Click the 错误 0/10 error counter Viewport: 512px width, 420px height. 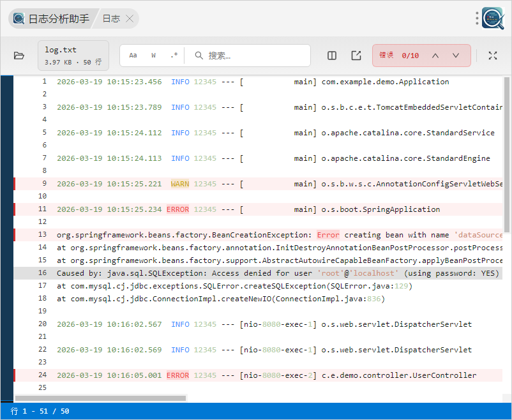coord(399,56)
